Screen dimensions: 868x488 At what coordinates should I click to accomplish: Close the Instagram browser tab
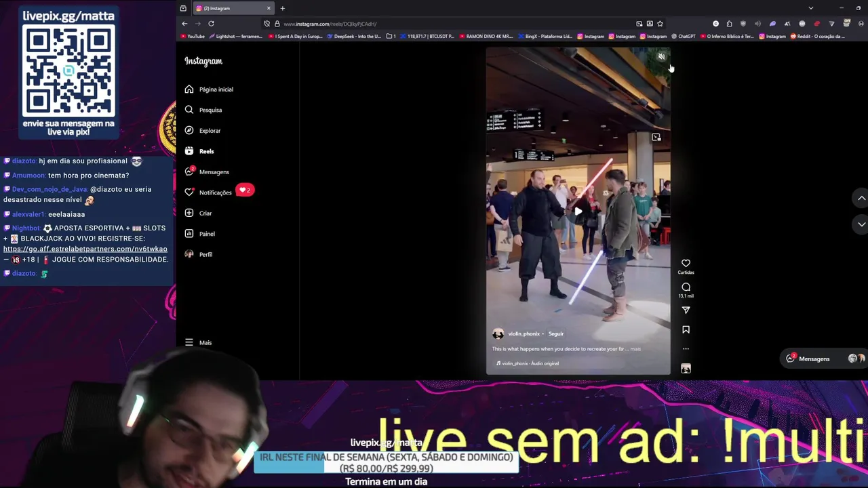[269, 8]
